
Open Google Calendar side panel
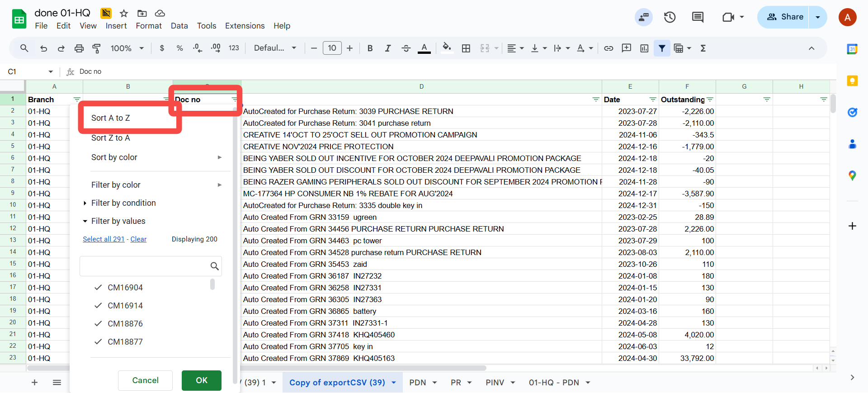pos(852,49)
